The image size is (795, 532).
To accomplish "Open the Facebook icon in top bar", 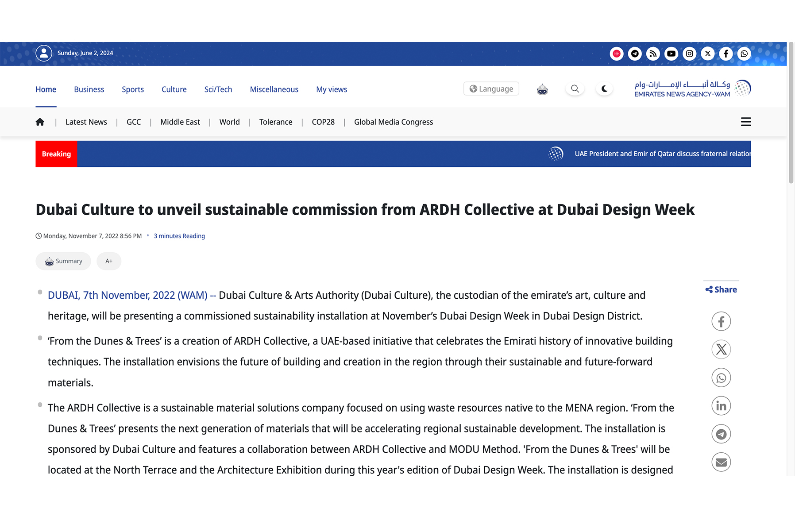I will [x=726, y=54].
